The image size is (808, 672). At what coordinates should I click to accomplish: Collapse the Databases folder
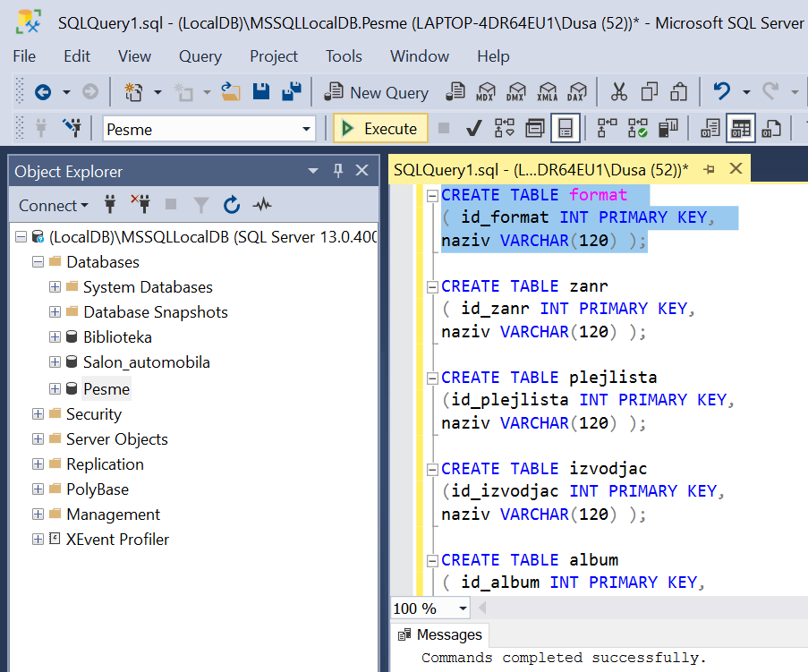tap(38, 262)
